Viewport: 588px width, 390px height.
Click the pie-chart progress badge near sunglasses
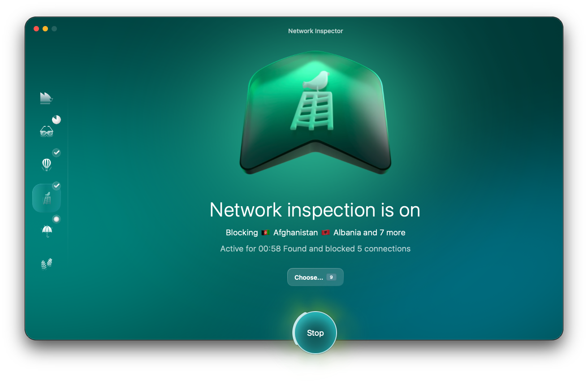[x=57, y=119]
